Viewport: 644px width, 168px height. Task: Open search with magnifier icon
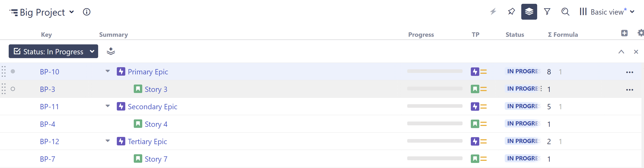coord(565,12)
